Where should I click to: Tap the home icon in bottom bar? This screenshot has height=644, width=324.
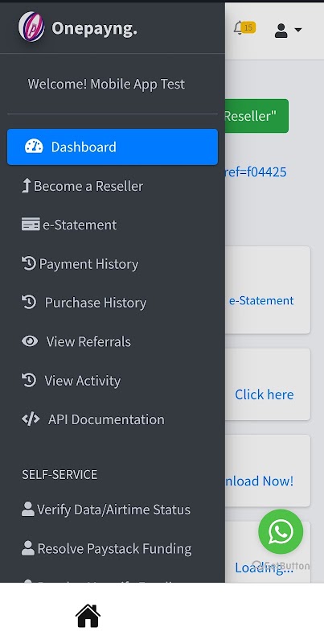[x=88, y=616]
